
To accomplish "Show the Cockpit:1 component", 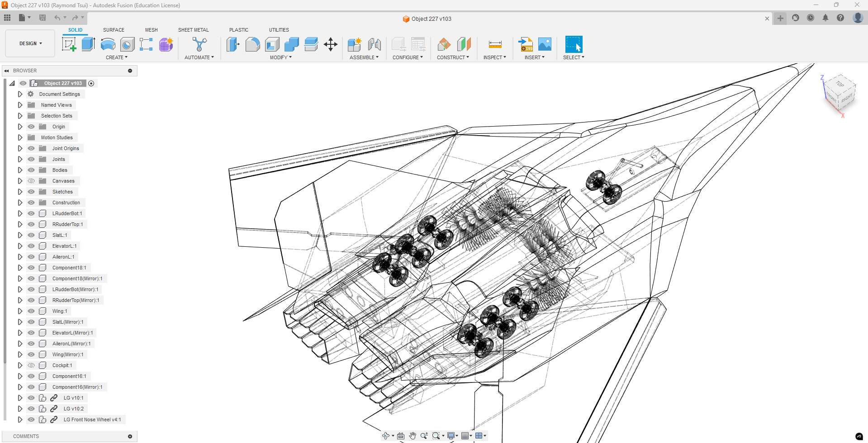I will click(31, 365).
